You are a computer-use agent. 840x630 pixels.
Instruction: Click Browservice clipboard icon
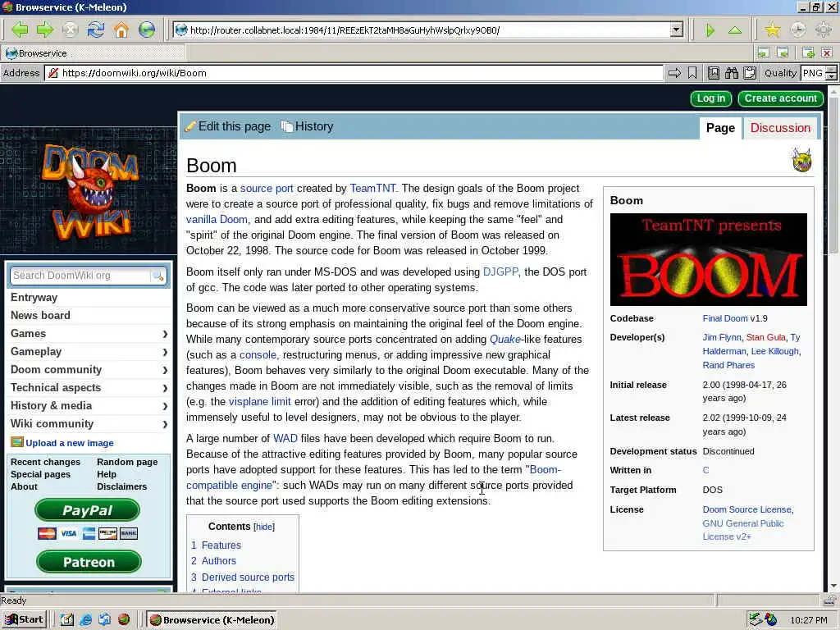coord(750,73)
